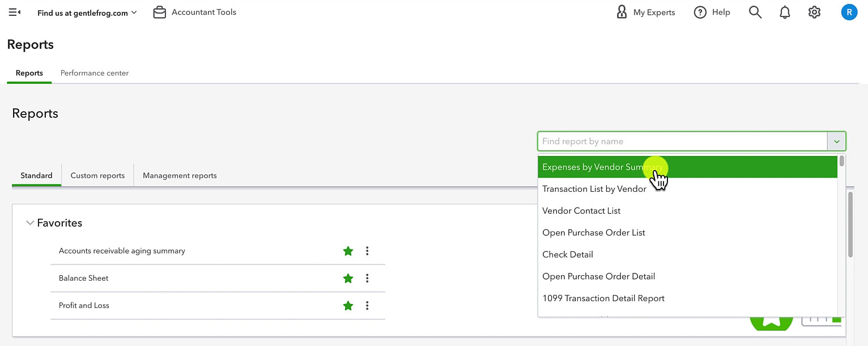Select the Management reports tab
This screenshot has height=346, width=868.
(x=180, y=175)
